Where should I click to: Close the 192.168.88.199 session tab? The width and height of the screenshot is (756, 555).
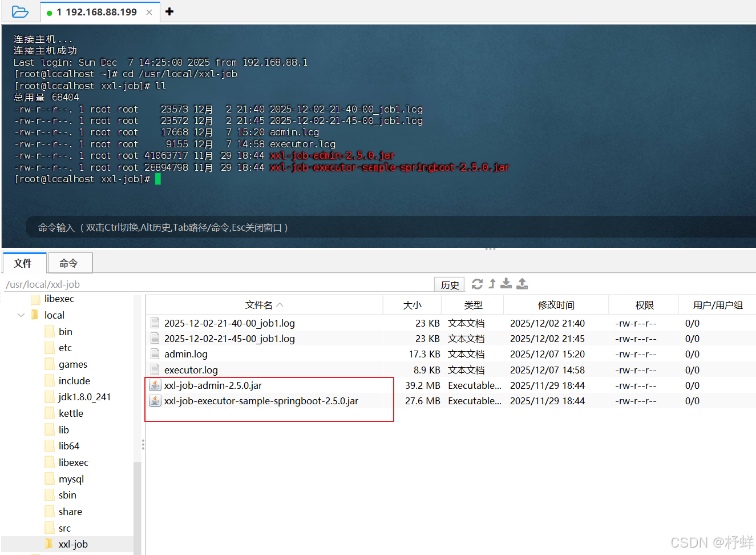pyautogui.click(x=149, y=12)
